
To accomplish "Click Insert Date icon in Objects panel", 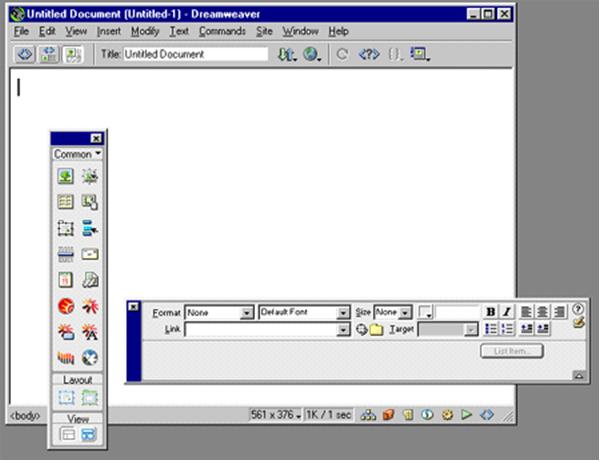I will pos(65,280).
